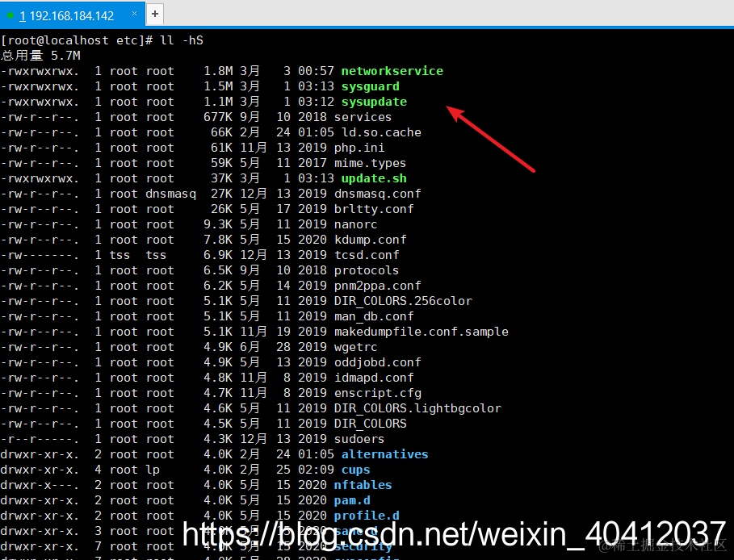Select the filename enscript.cfg
Viewport: 734px width, 560px height.
(x=378, y=393)
